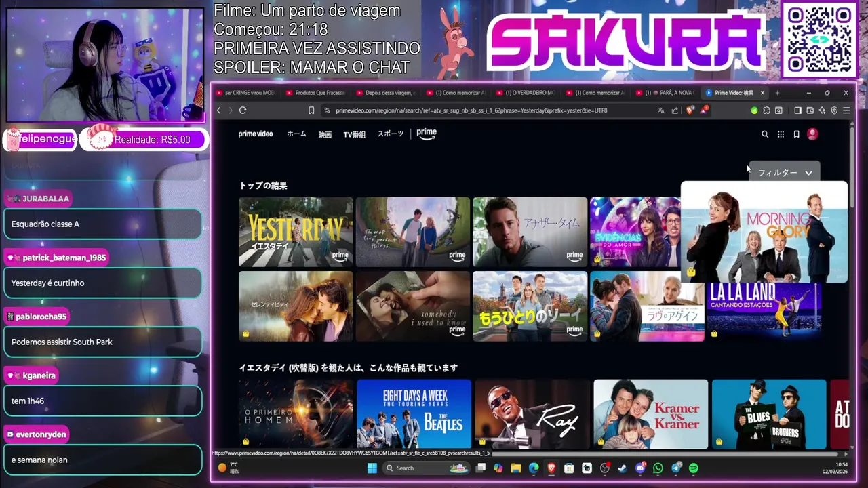Open the La La Land thumbnail
Image resolution: width=868 pixels, height=488 pixels.
pyautogui.click(x=764, y=312)
